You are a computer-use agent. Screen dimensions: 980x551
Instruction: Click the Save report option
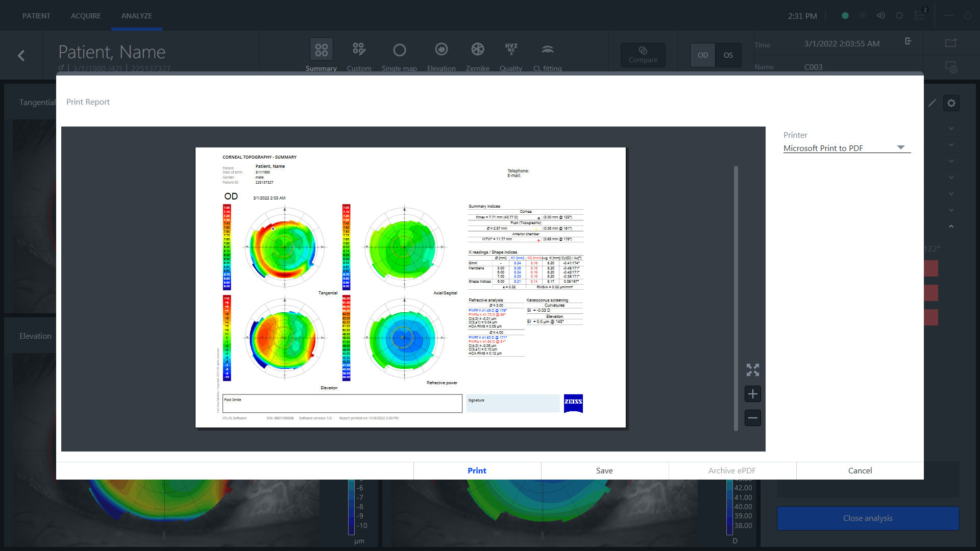604,470
